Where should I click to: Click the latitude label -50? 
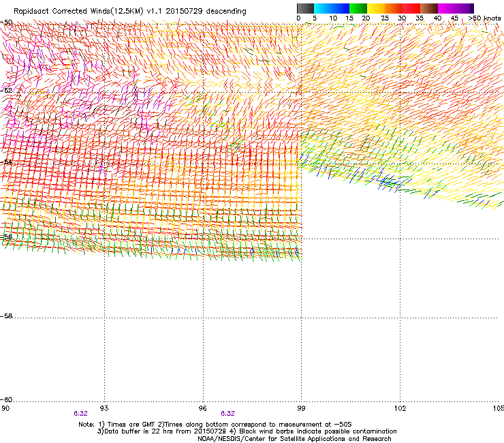[7, 22]
